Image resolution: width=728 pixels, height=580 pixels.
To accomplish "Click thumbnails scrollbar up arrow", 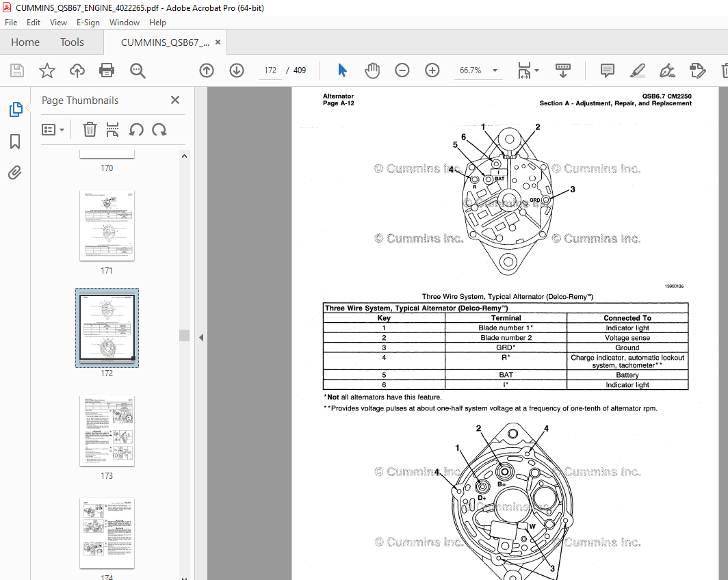I will pyautogui.click(x=184, y=156).
